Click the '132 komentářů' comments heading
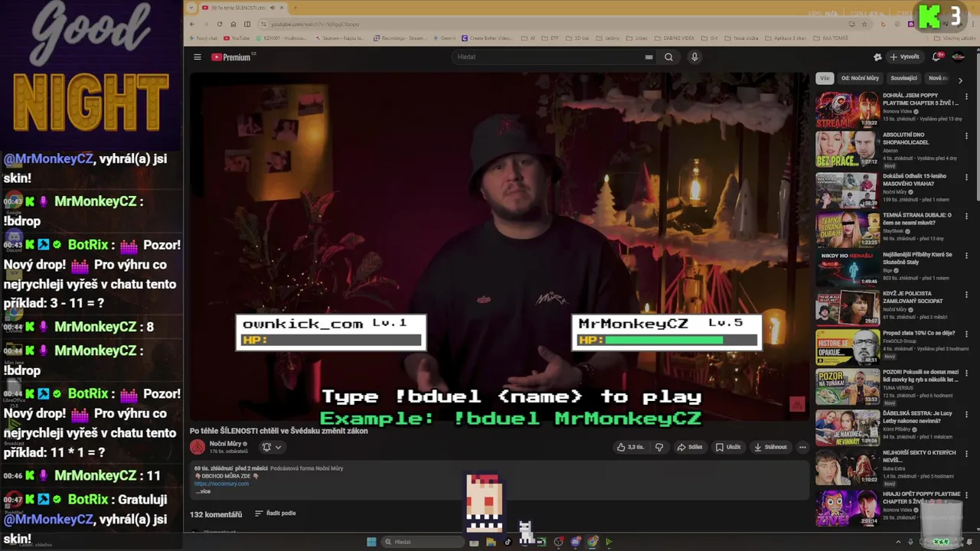Viewport: 980px width, 551px height. click(x=216, y=514)
